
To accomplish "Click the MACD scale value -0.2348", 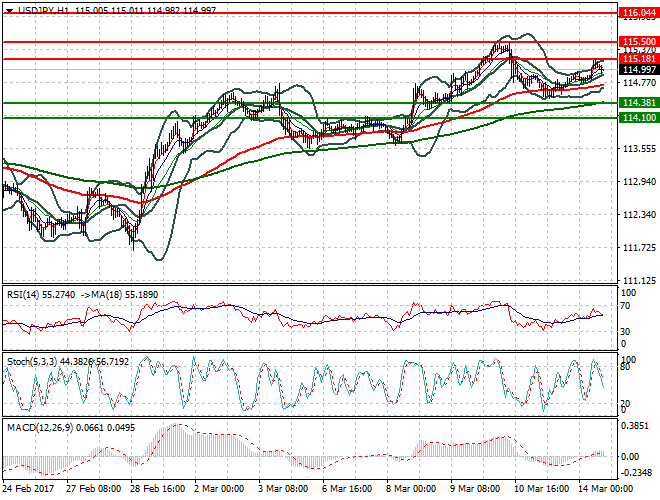I will [636, 473].
